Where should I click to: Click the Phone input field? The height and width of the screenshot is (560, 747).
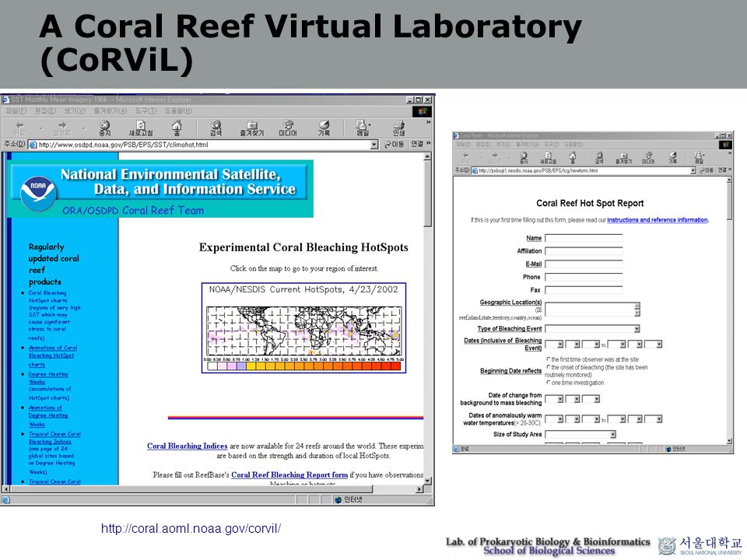(584, 277)
